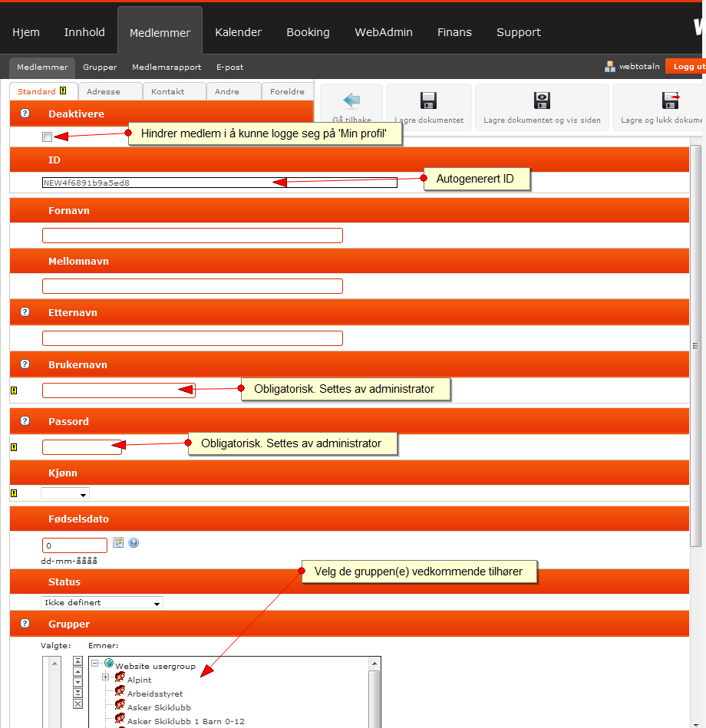Screen dimensions: 706x728
Task: Click the move-up button for selected groups
Action: pyautogui.click(x=78, y=671)
